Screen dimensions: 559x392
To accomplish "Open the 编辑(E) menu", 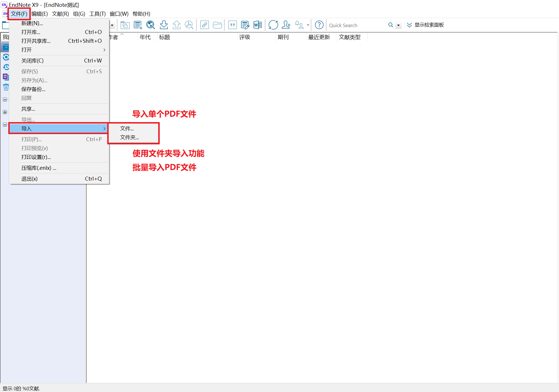I will click(40, 14).
